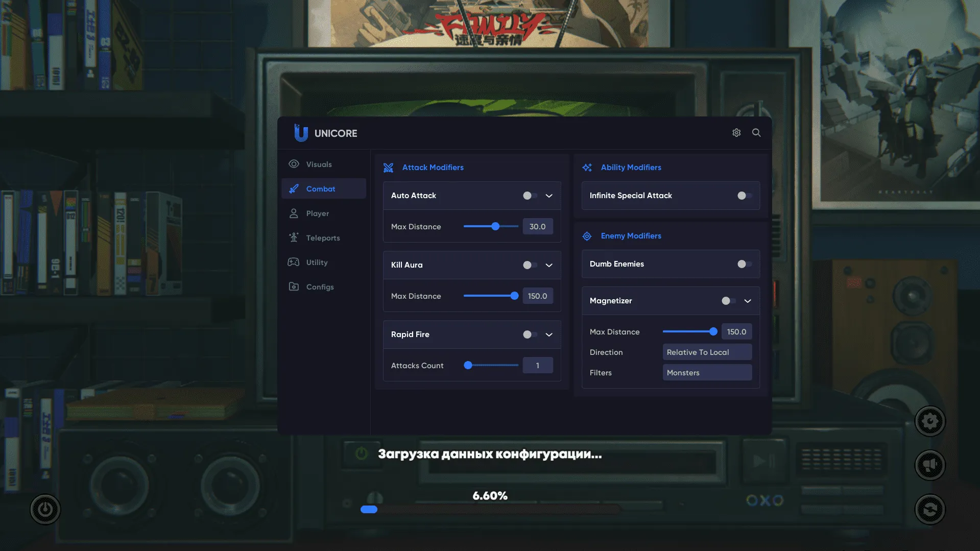This screenshot has width=980, height=551.
Task: Click the Auto Attack Max Distance value field
Action: coord(537,227)
